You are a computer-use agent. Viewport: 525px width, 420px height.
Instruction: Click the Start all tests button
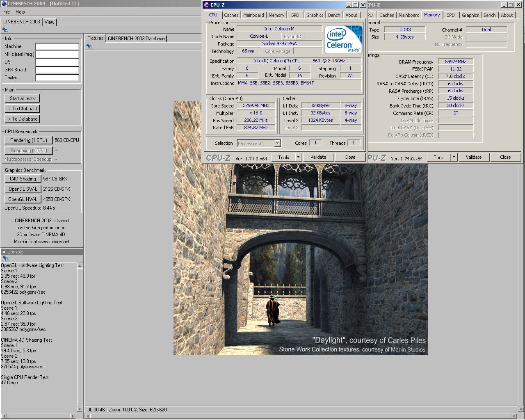(x=22, y=98)
